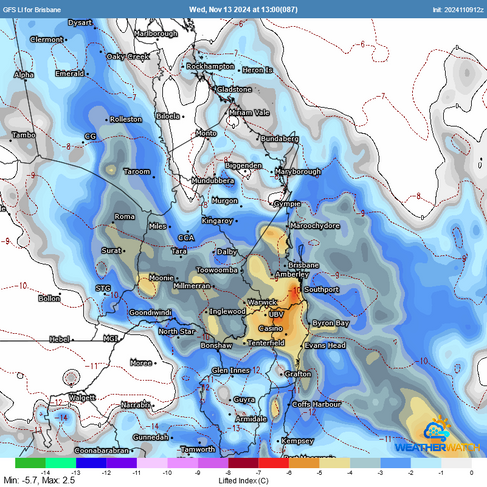487x487 pixels.
Task: Click the Emerald label
Action: (70, 73)
